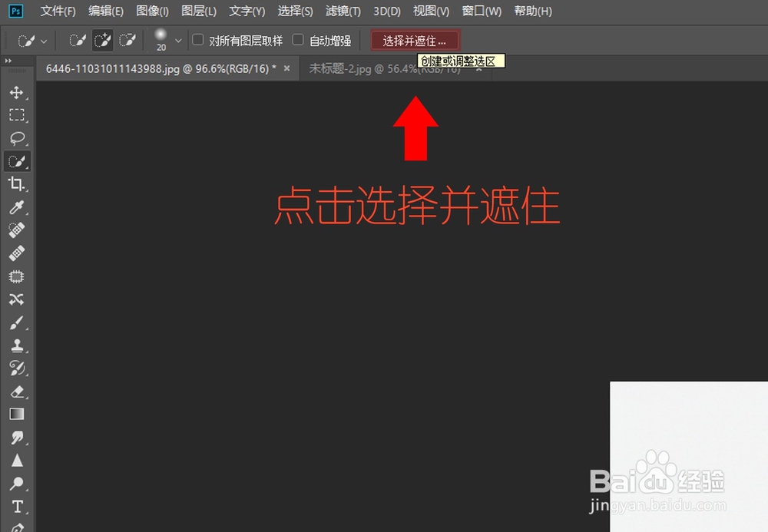Viewport: 768px width, 532px height.
Task: Open the 3D(D) menu
Action: (387, 11)
